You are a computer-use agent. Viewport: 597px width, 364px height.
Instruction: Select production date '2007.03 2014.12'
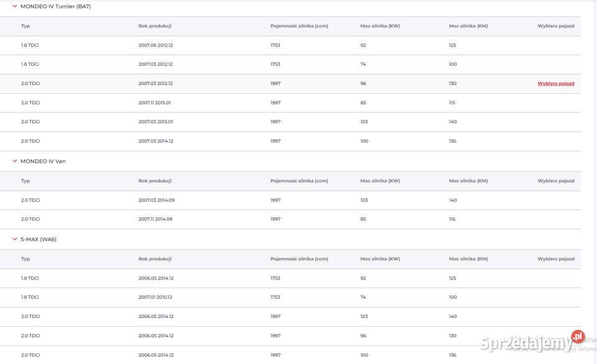pos(155,141)
